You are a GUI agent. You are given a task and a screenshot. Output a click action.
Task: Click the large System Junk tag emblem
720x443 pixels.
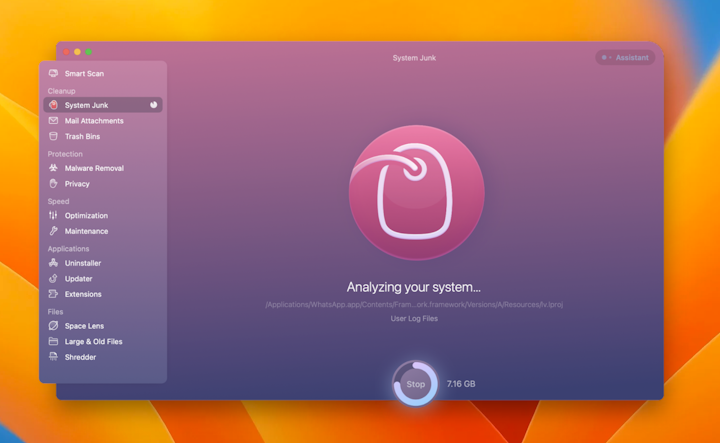point(416,193)
